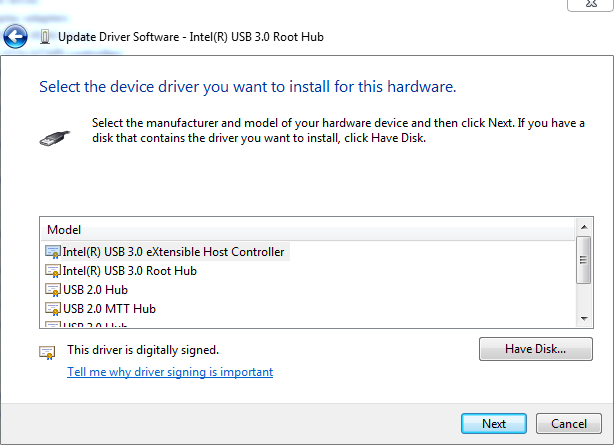
Task: Click certificate icon beside 'This driver is digitally signed'
Action: (47, 353)
